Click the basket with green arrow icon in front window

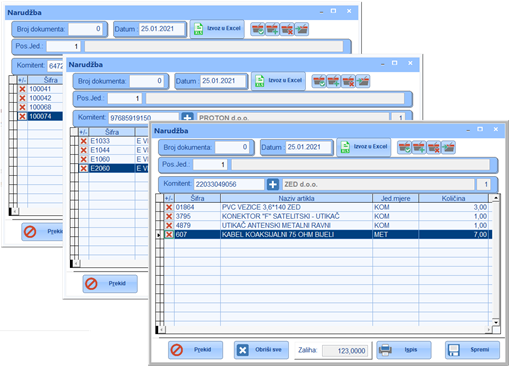[x=448, y=147]
